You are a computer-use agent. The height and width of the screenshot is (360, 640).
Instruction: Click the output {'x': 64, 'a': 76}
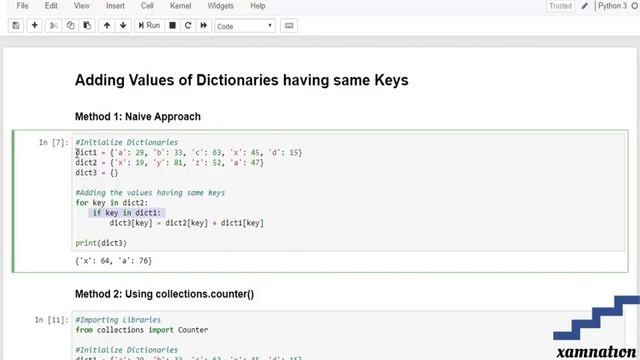pyautogui.click(x=113, y=260)
